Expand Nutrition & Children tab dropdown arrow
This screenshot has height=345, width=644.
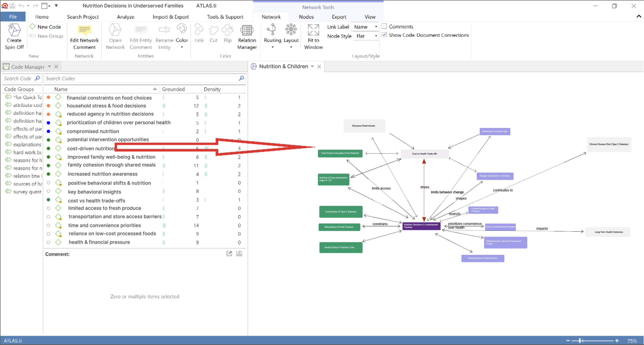click(312, 66)
